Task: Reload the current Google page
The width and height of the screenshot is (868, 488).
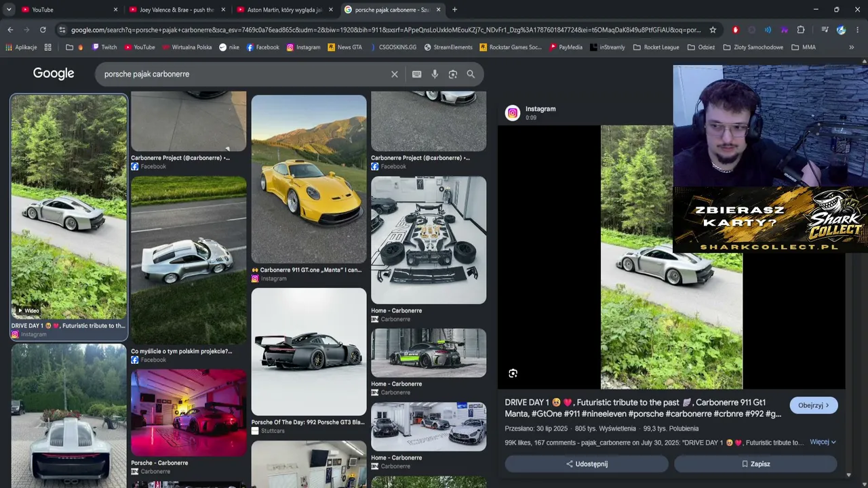Action: coord(43,30)
